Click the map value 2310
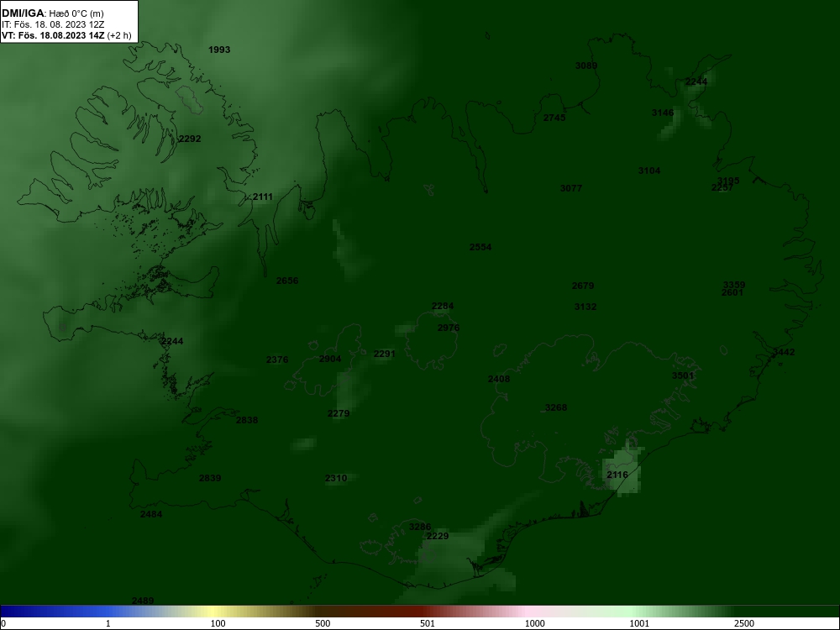Screen dimensions: 840x630 (336, 478)
